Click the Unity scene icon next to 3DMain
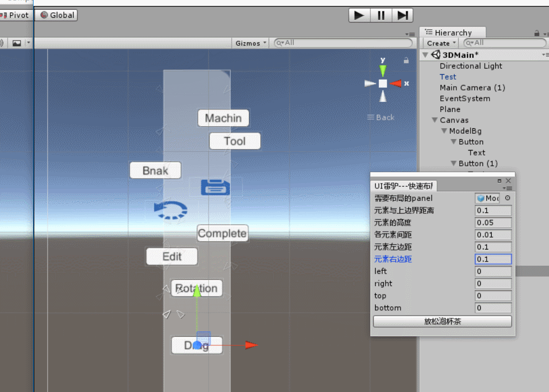This screenshot has width=549, height=392. [435, 55]
